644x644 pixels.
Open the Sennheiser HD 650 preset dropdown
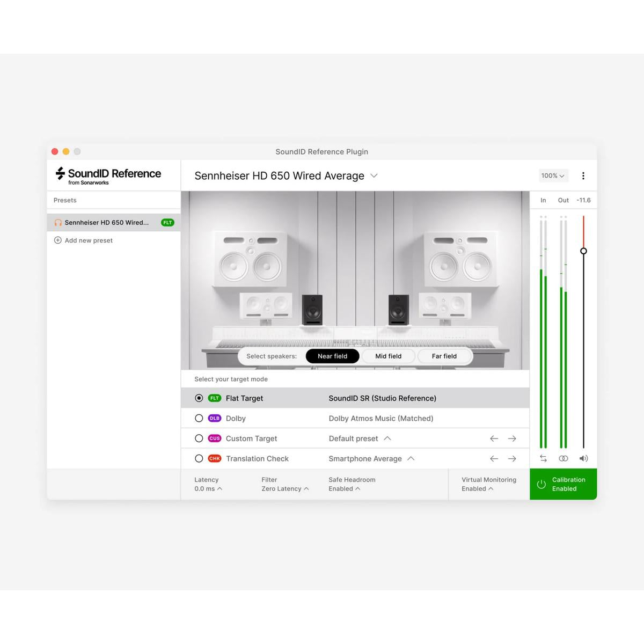[374, 175]
